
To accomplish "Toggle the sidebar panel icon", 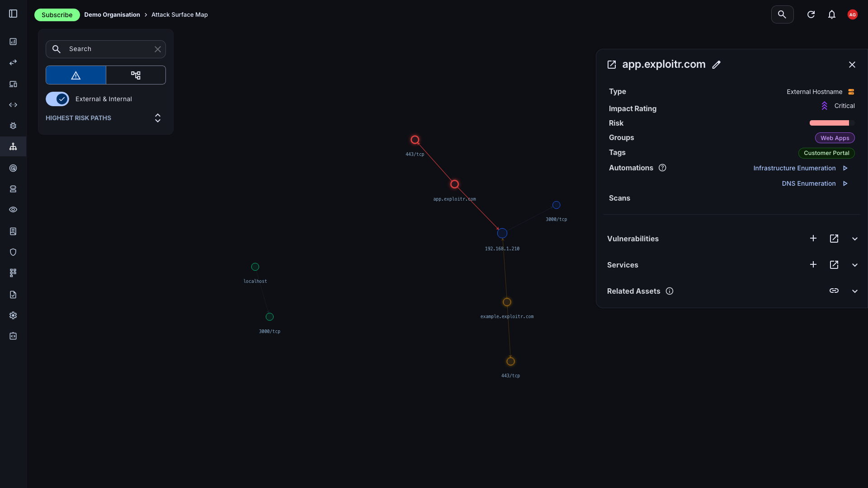I will (x=13, y=14).
